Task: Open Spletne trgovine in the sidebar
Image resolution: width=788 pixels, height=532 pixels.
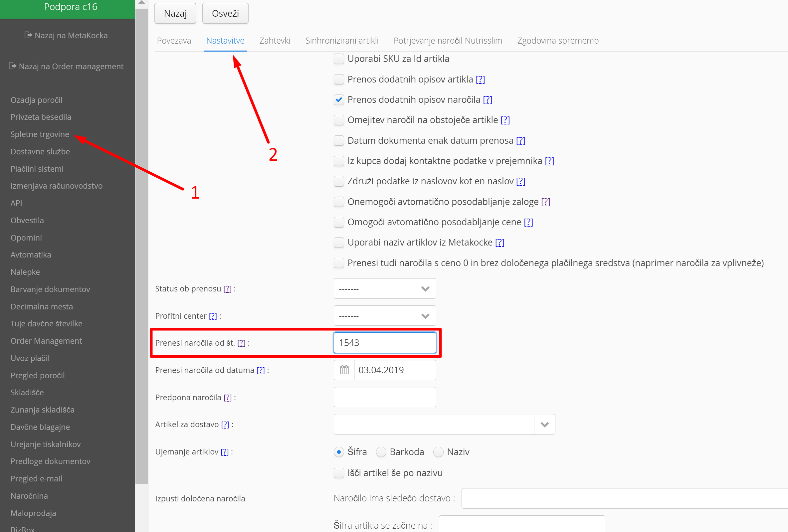Action: pos(40,134)
